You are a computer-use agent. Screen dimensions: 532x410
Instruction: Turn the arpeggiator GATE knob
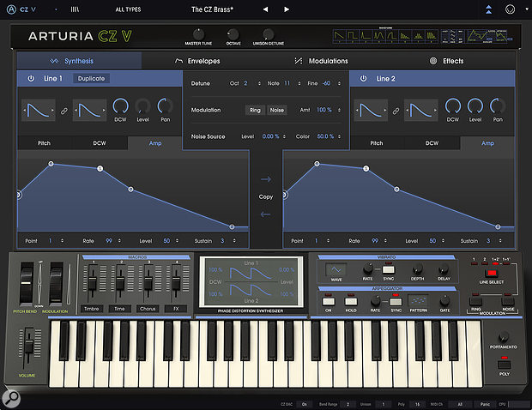(x=444, y=300)
